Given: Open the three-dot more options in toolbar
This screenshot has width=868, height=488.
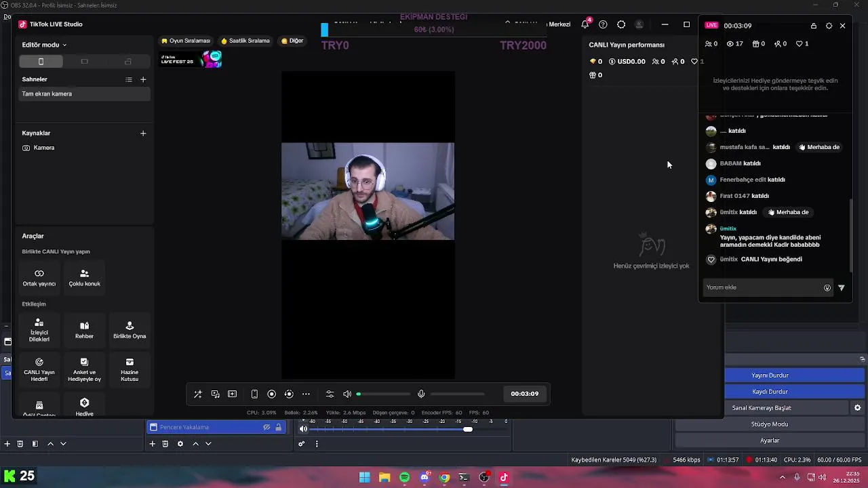Looking at the screenshot, I should pos(306,394).
